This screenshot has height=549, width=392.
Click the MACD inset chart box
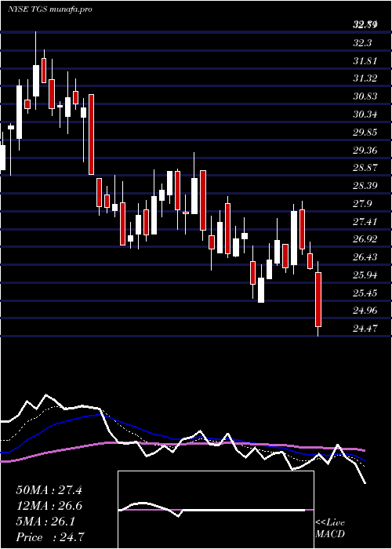pyautogui.click(x=216, y=510)
